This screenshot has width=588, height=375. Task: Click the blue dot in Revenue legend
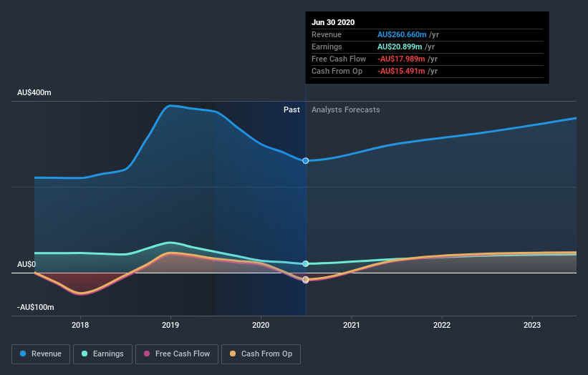click(23, 354)
